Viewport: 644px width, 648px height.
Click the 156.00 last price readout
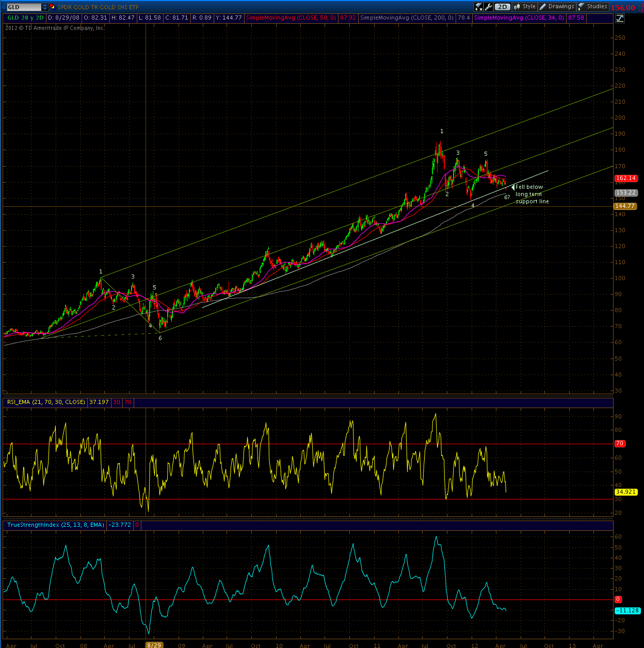[623, 8]
